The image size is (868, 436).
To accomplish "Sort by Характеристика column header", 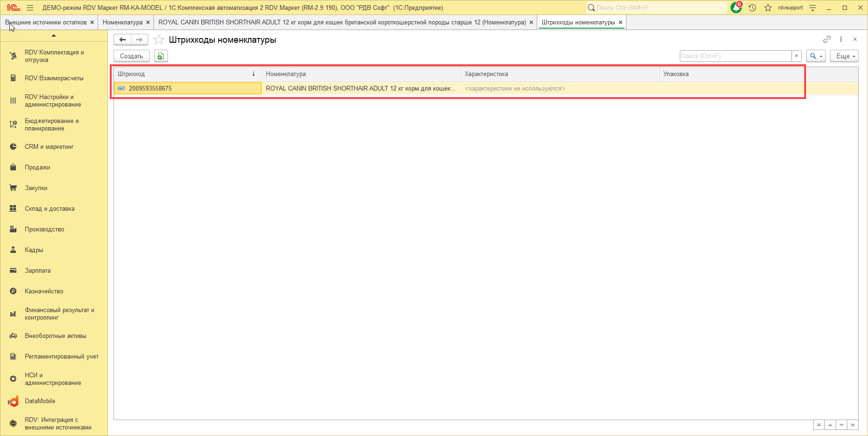I will [560, 74].
